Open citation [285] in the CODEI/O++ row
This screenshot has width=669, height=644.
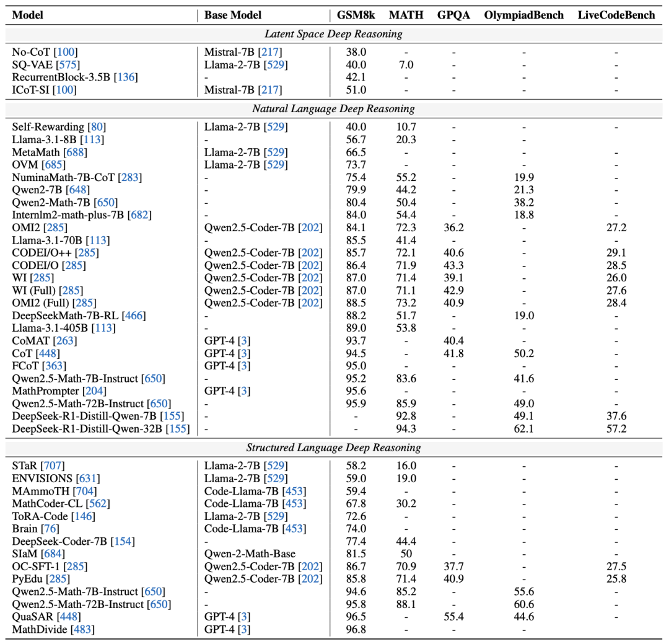coord(87,253)
